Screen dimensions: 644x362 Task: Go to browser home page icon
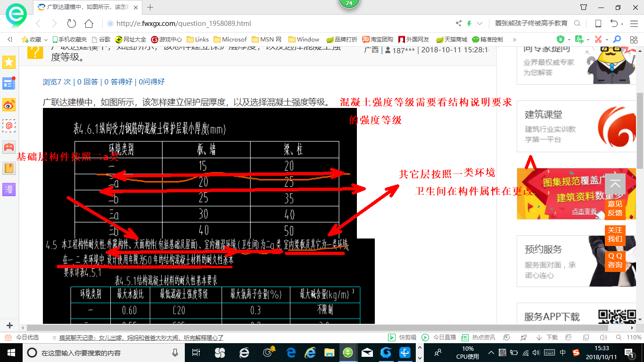pos(89,24)
